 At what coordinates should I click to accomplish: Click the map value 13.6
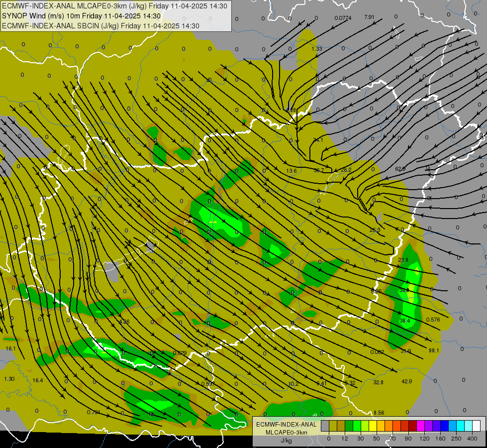tap(292, 171)
